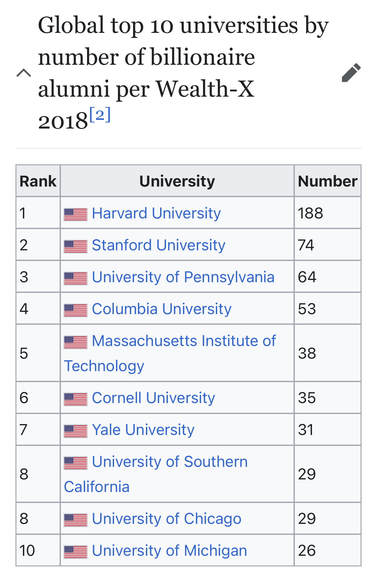Open the University of Pennsylvania link
This screenshot has height=588, width=377.
coord(183,277)
